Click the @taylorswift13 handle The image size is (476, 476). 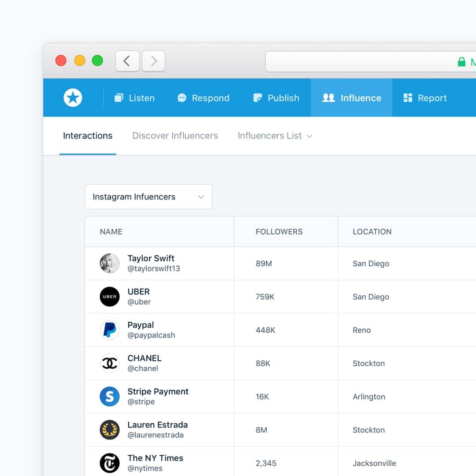154,269
